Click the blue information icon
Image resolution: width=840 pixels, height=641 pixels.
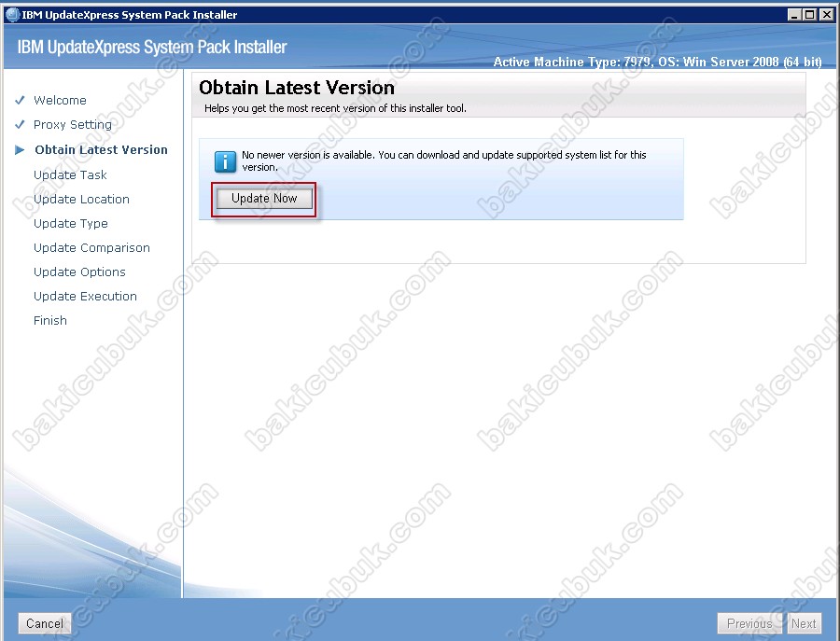225,161
